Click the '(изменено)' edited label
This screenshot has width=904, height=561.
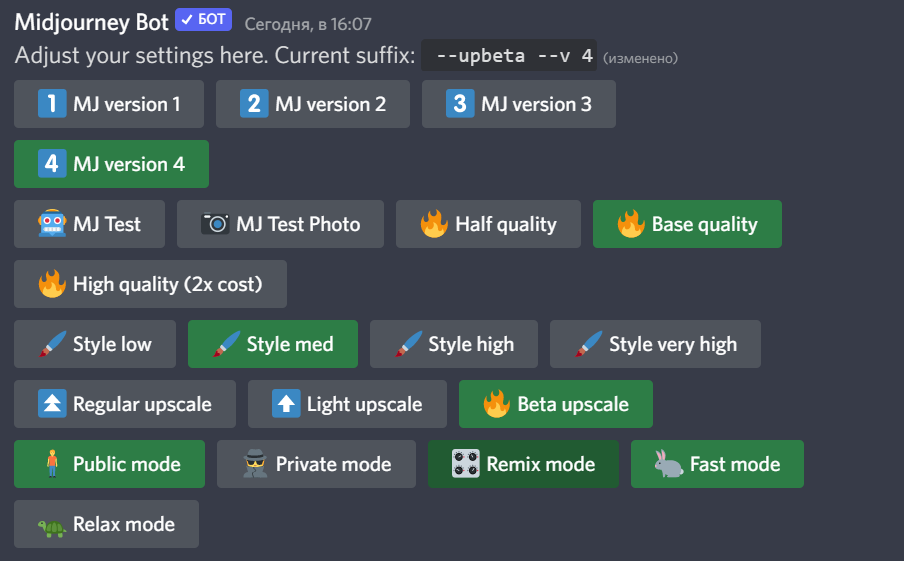click(640, 58)
